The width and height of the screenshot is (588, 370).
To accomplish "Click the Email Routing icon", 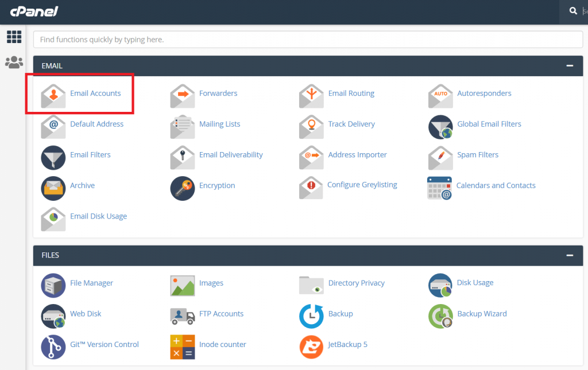I will pyautogui.click(x=311, y=96).
